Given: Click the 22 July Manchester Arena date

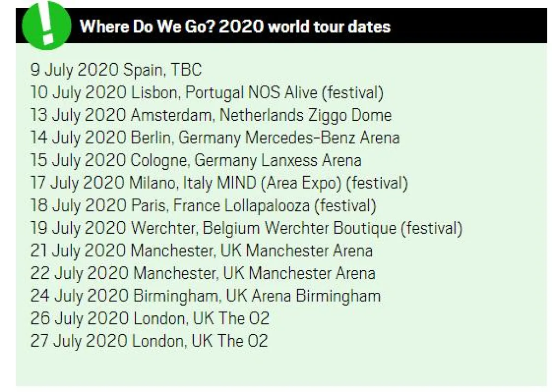Looking at the screenshot, I should click(202, 273).
